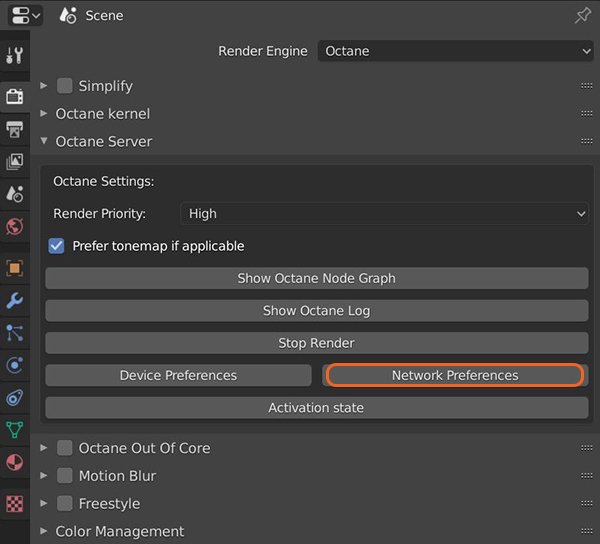Open the View Layer properties tab

15,161
